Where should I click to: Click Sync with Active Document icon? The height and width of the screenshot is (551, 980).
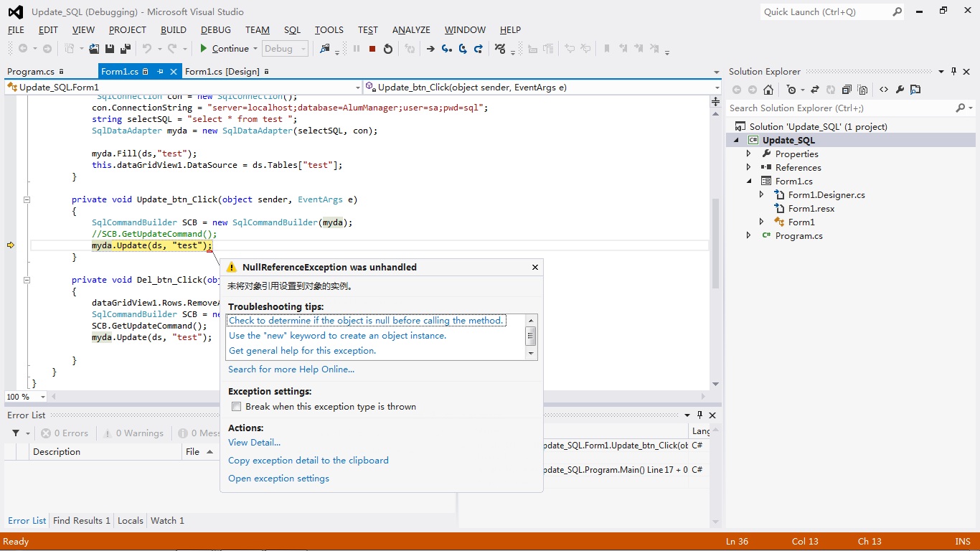tap(815, 90)
